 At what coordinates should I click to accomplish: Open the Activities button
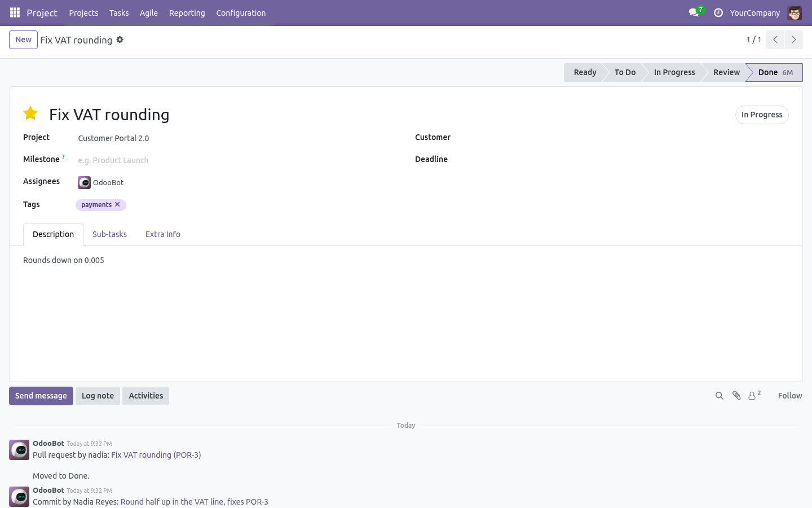pos(145,396)
